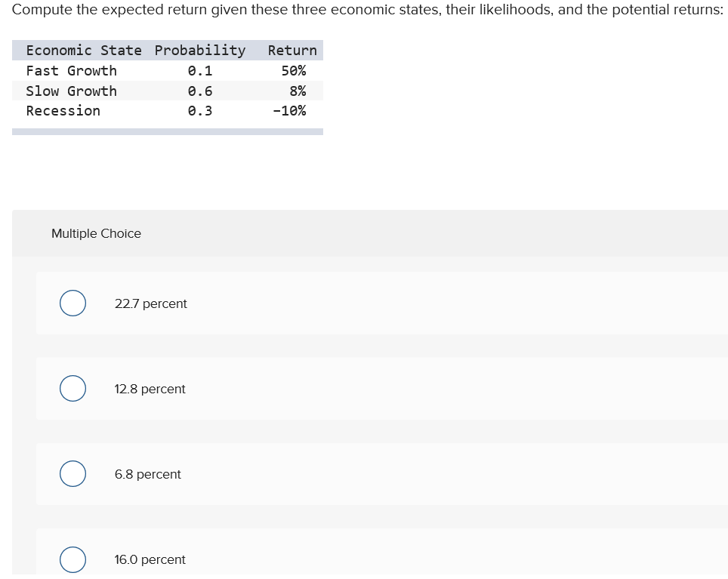Click the Probability column header
Screen dimensions: 728x579
pos(200,50)
